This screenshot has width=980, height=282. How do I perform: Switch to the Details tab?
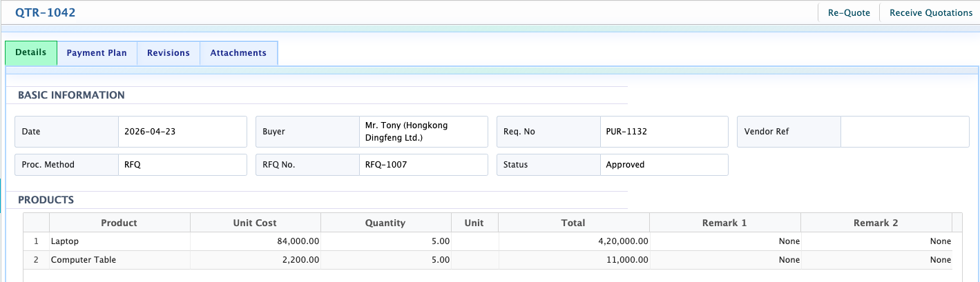(x=31, y=52)
